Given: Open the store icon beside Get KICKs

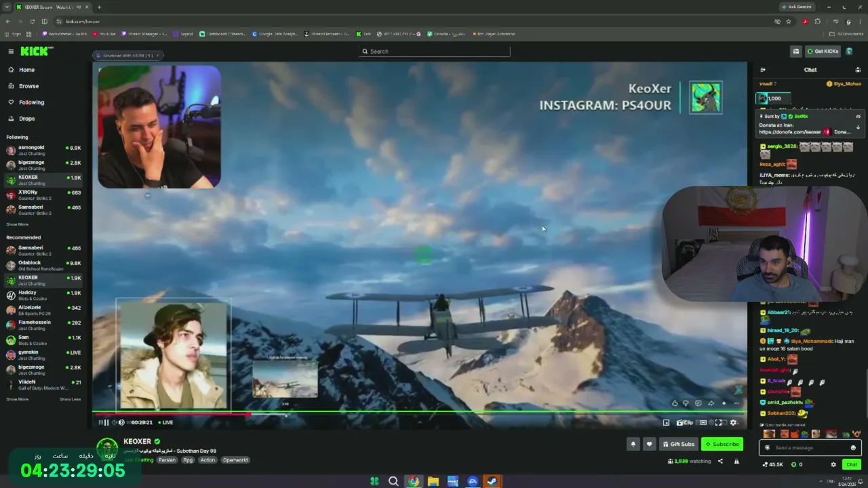Looking at the screenshot, I should coord(796,52).
